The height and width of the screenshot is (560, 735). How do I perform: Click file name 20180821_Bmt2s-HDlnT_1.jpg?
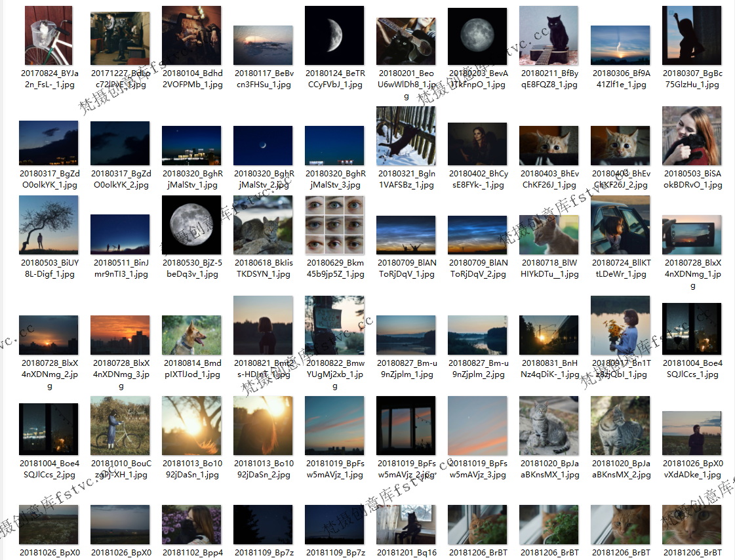[264, 369]
